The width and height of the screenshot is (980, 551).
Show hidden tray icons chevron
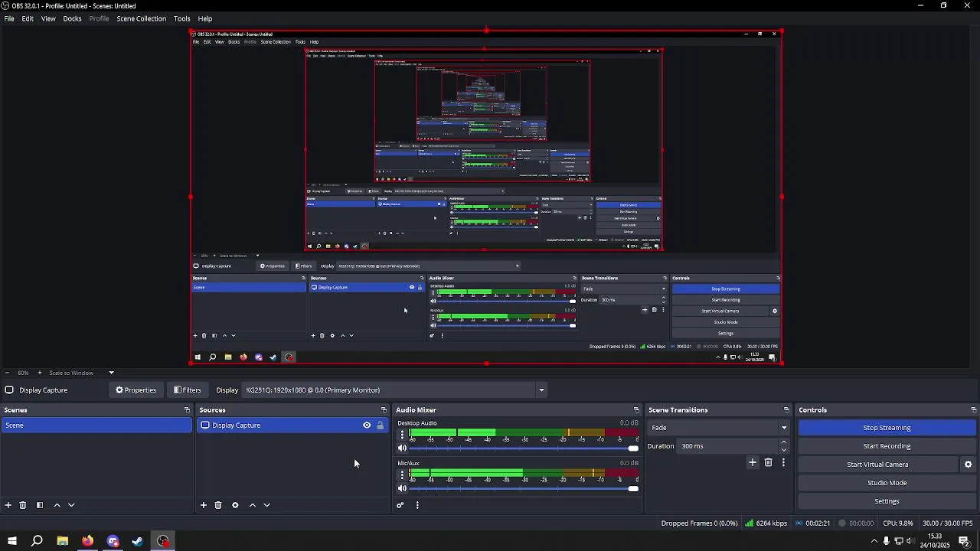coord(874,541)
